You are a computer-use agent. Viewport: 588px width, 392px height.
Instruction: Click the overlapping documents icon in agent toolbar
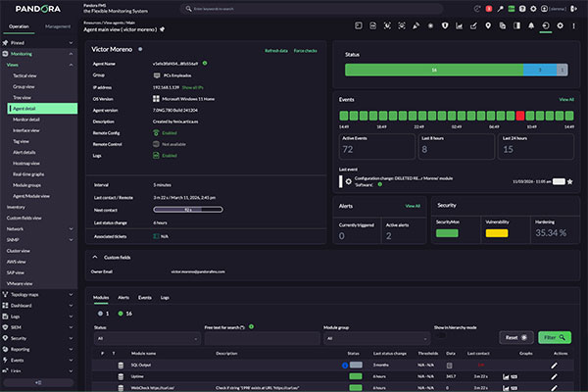[x=503, y=25]
